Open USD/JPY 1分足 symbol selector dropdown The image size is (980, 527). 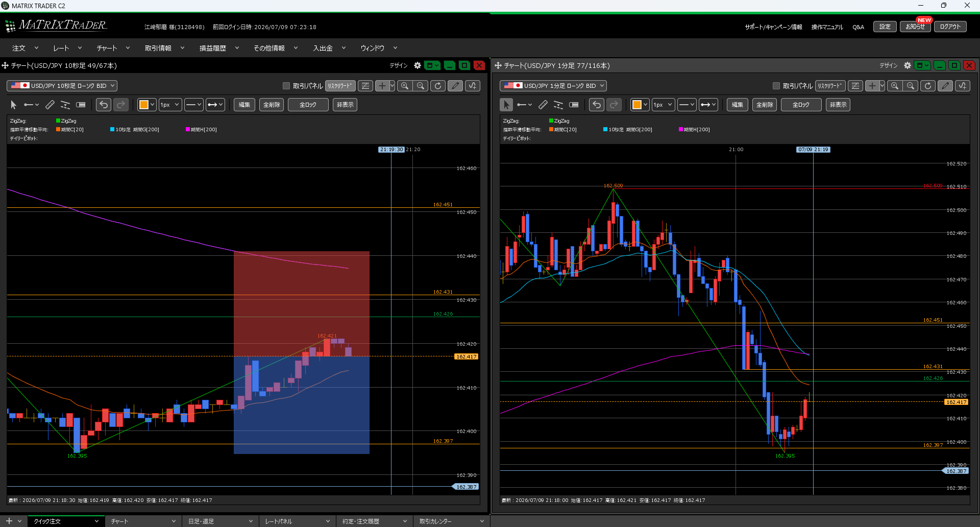click(553, 86)
